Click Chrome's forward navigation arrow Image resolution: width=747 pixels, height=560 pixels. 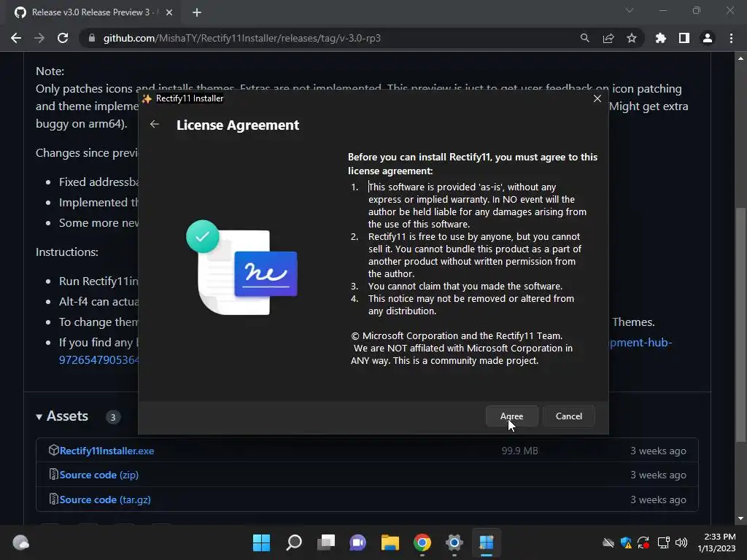pyautogui.click(x=39, y=38)
